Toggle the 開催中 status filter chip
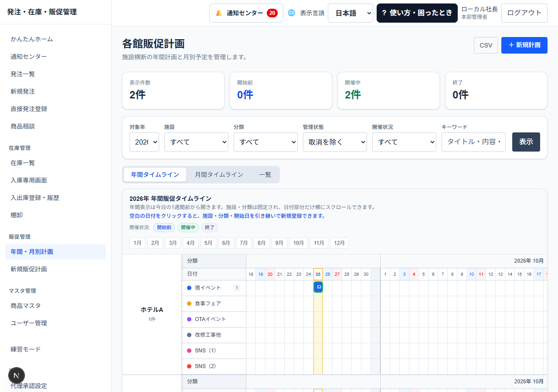 pos(188,227)
